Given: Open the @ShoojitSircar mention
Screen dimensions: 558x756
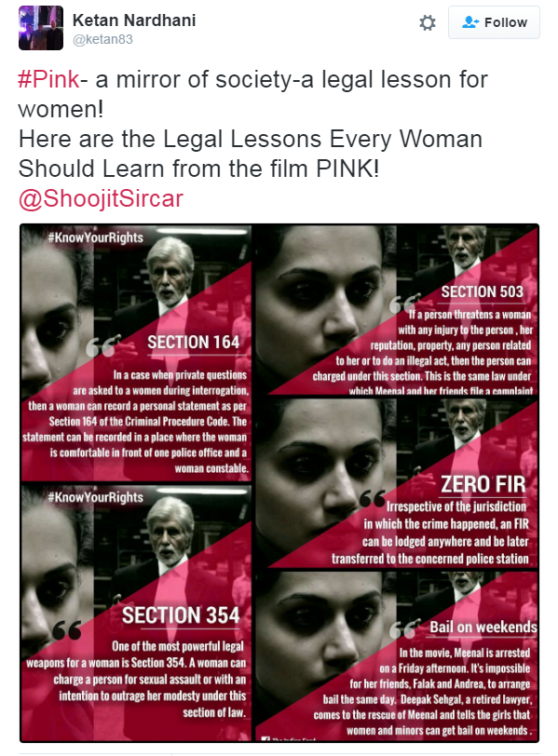Looking at the screenshot, I should coord(101,198).
